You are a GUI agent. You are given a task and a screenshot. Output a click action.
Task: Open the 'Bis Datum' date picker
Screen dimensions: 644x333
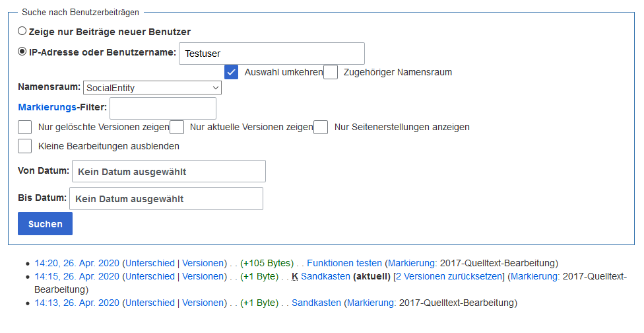pyautogui.click(x=166, y=198)
